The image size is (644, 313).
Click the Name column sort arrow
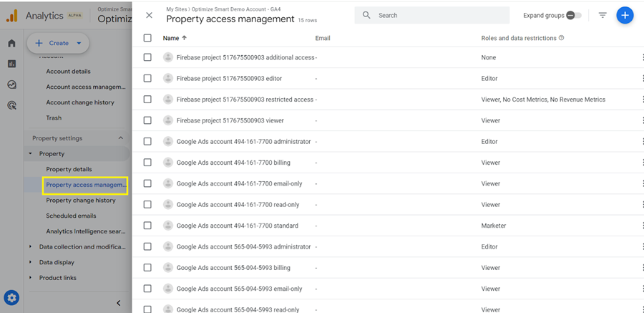pos(184,38)
